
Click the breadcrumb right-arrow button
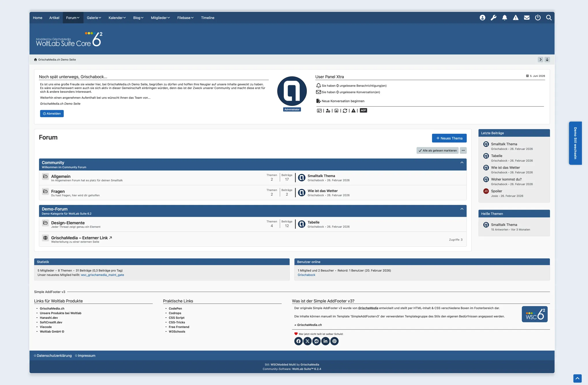pos(540,59)
